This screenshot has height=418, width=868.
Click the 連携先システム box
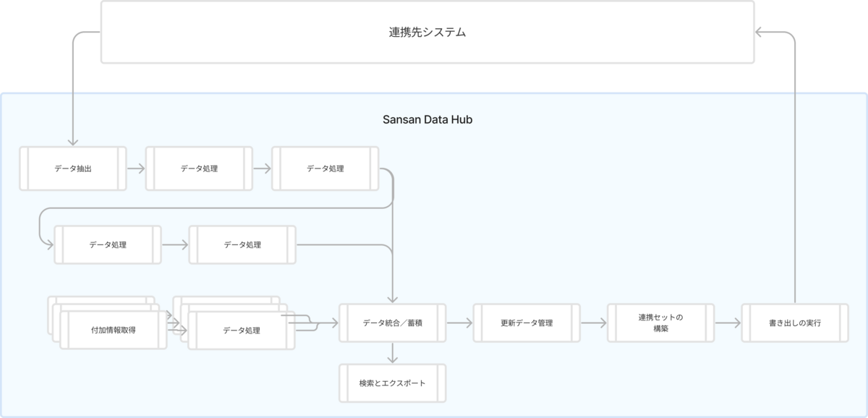427,32
